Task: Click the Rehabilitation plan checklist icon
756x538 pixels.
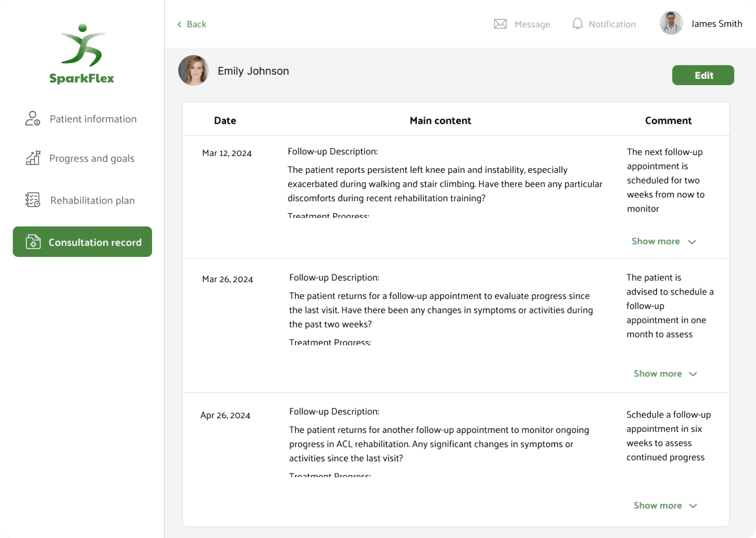Action: click(x=32, y=200)
